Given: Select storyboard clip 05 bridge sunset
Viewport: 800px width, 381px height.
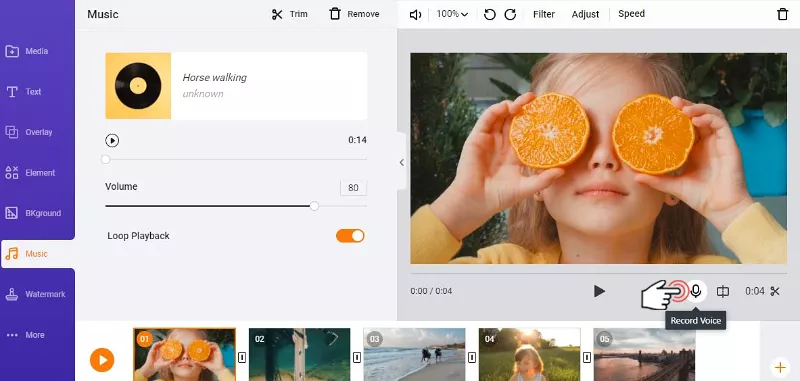Looking at the screenshot, I should (644, 354).
